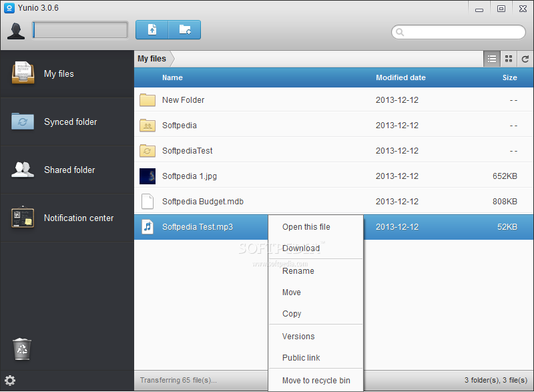
Task: Select the Softpedia 1.jpg file name
Action: (x=190, y=176)
